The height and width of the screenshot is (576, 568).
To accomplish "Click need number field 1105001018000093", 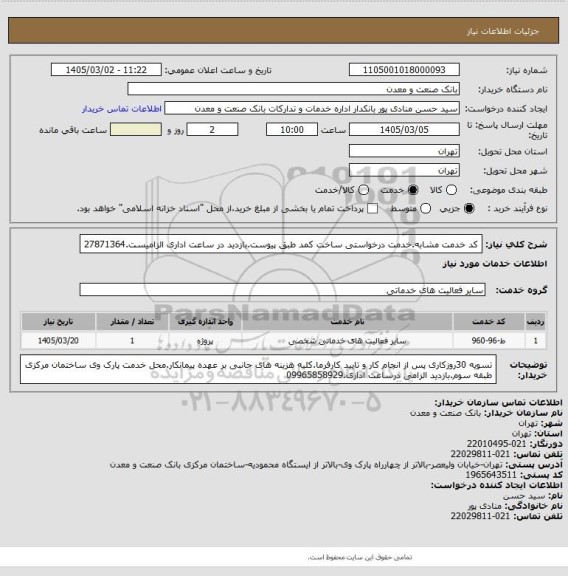I will [x=404, y=70].
